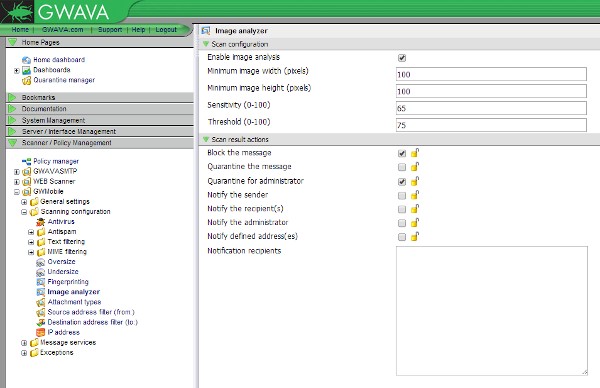Image resolution: width=600 pixels, height=388 pixels.
Task: Collapse Scanner / Policy Management section
Action: coord(13,143)
